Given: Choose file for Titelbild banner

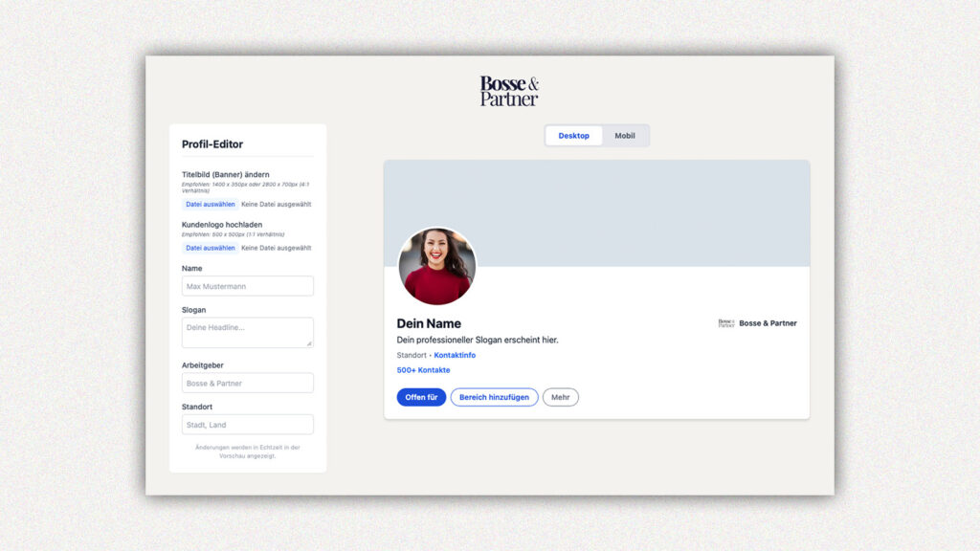Looking at the screenshot, I should [210, 204].
